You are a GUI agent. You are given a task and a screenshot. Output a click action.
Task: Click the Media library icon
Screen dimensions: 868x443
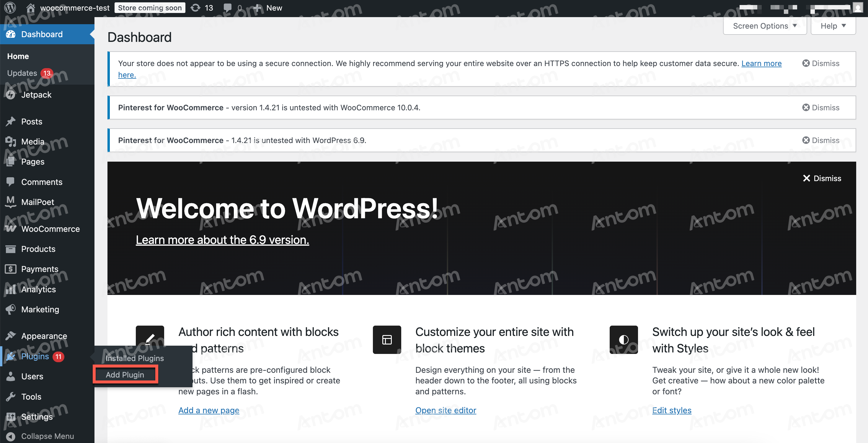11,142
